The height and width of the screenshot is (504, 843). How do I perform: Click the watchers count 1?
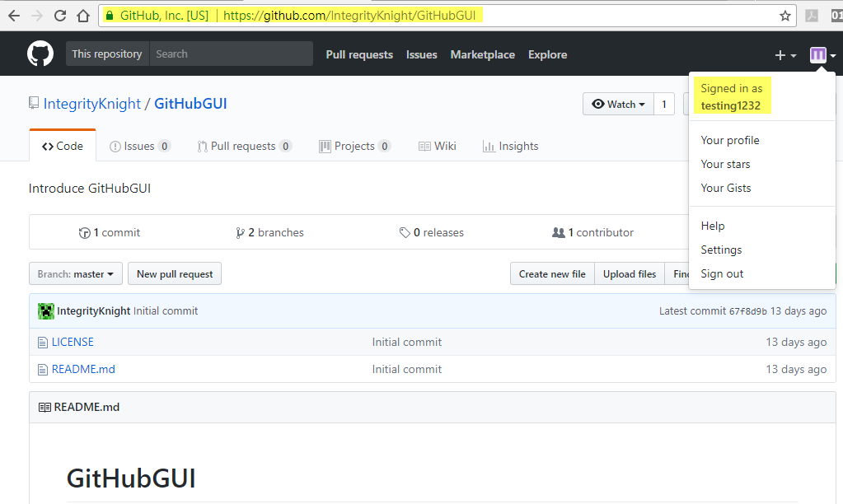(x=664, y=105)
